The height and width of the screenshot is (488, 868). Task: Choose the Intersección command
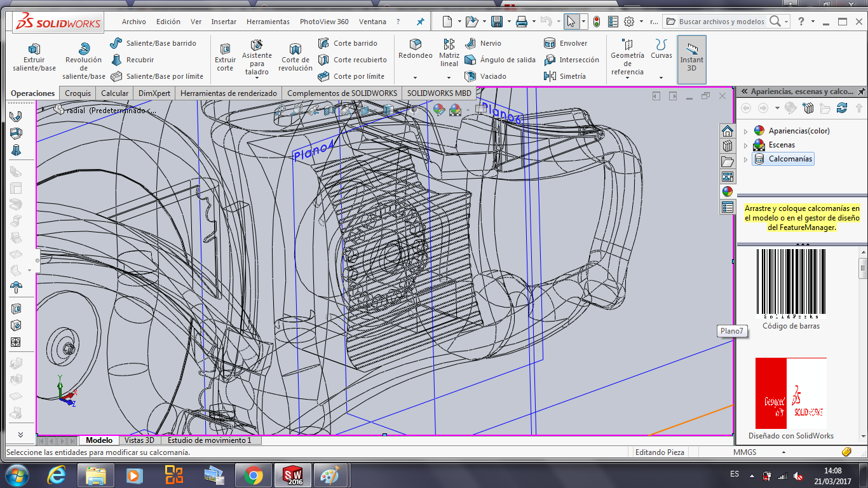[x=572, y=60]
